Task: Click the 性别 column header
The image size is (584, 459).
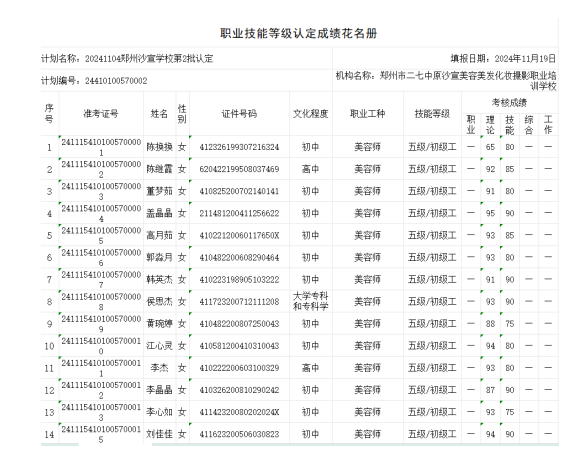Action: [x=182, y=114]
